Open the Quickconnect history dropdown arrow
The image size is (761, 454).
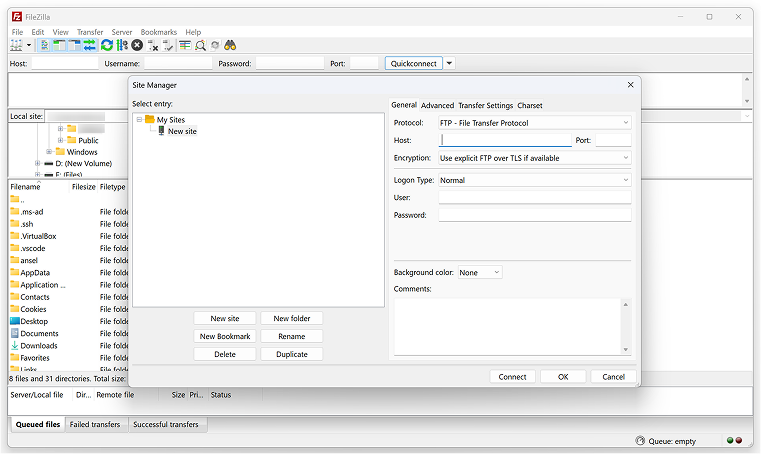coord(449,63)
